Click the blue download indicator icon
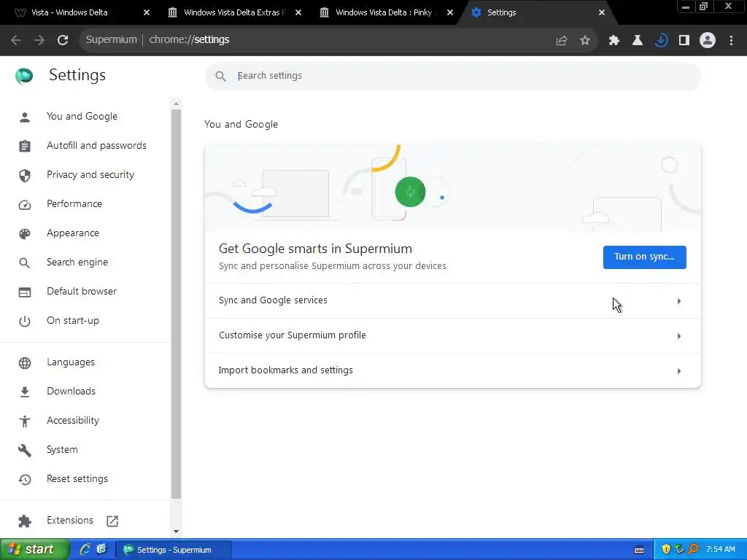Screen dimensions: 747x560 point(661,41)
